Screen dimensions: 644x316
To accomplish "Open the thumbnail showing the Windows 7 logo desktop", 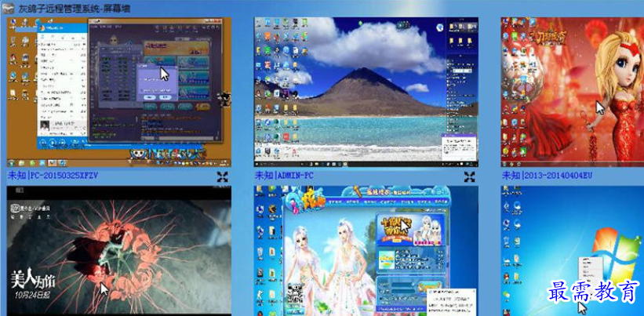I will tap(573, 251).
